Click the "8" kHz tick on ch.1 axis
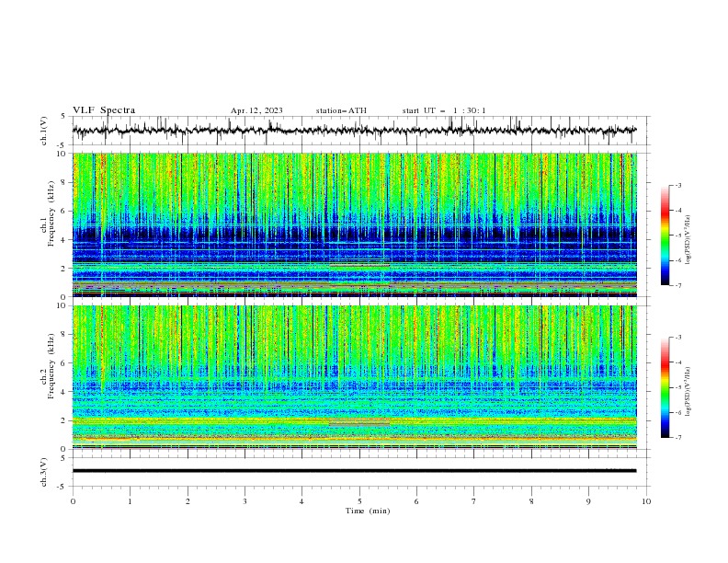The image size is (728, 563). (x=64, y=182)
